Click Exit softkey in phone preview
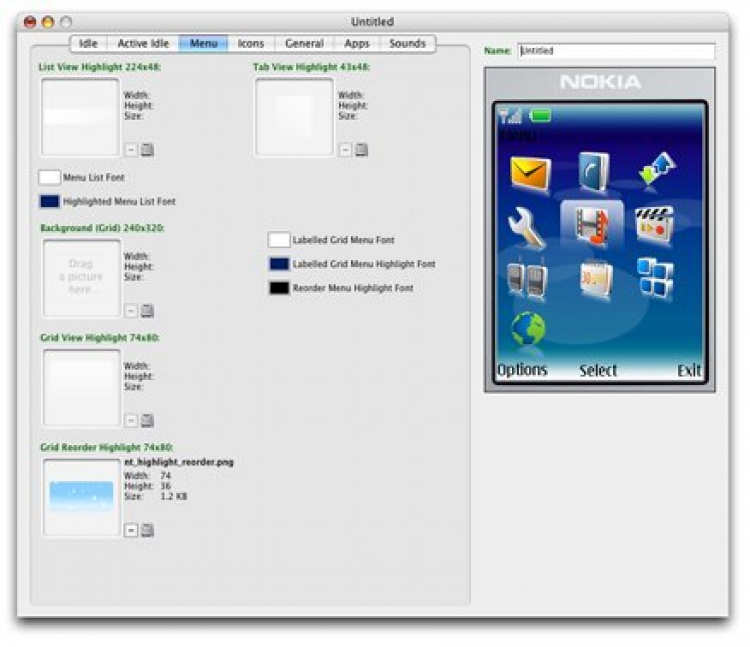The width and height of the screenshot is (750, 647). pyautogui.click(x=689, y=371)
